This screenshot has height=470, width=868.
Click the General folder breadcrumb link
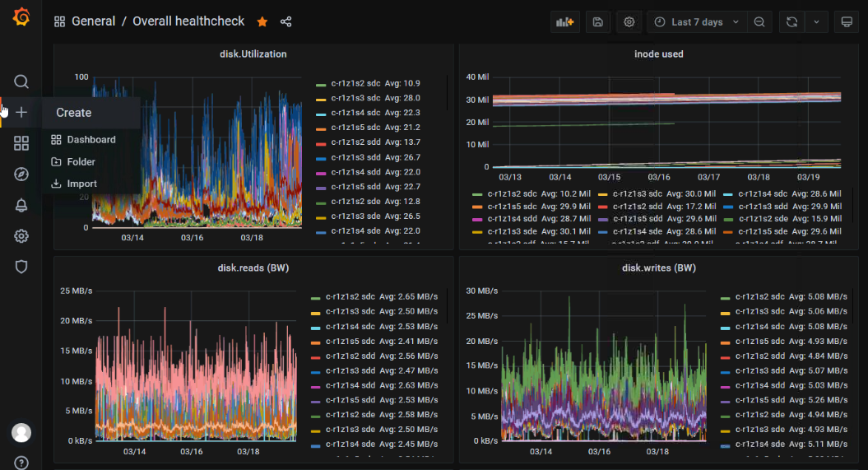93,21
